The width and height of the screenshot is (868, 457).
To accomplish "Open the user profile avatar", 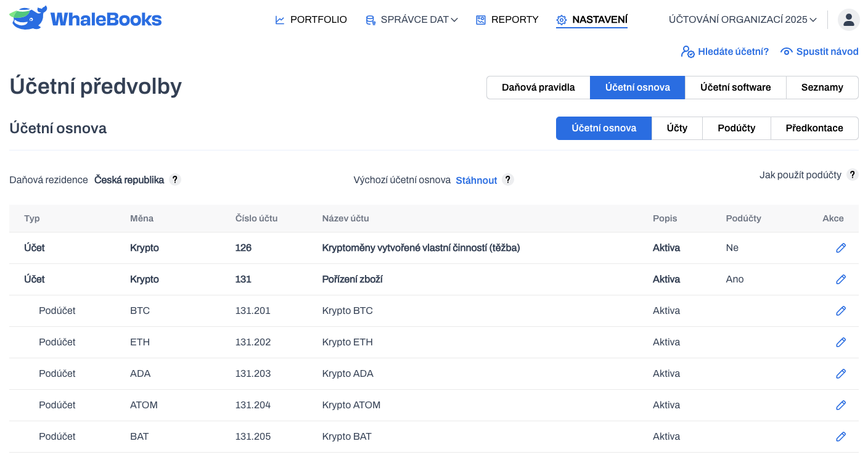I will click(x=848, y=20).
